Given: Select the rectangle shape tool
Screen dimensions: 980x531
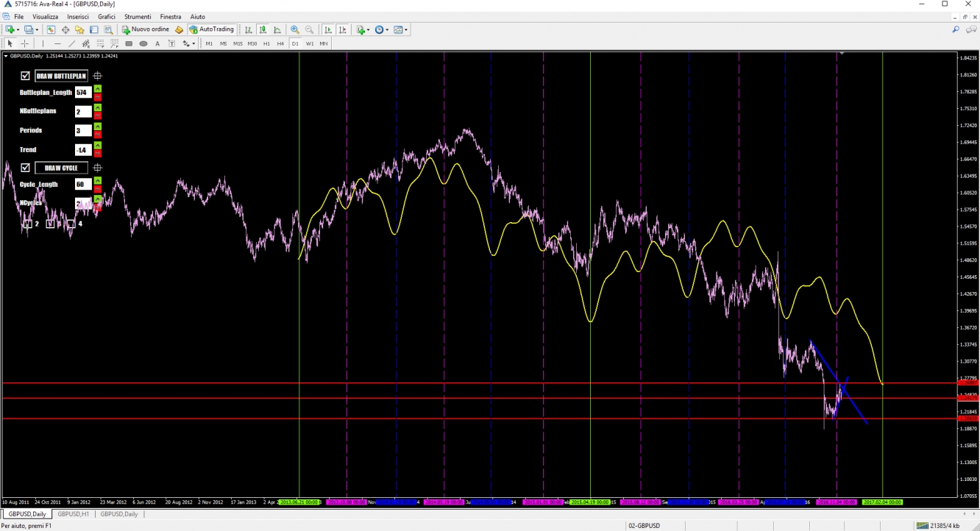Looking at the screenshot, I should (x=129, y=43).
